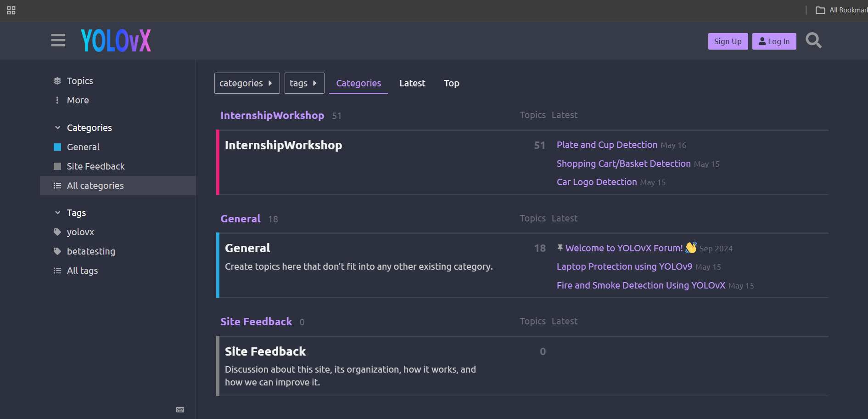868x419 pixels.
Task: Select the yolovx tag icon
Action: tap(57, 232)
